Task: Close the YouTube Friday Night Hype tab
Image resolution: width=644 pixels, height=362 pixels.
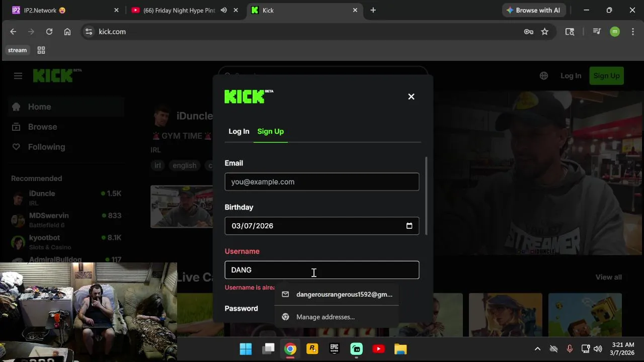Action: [x=235, y=10]
